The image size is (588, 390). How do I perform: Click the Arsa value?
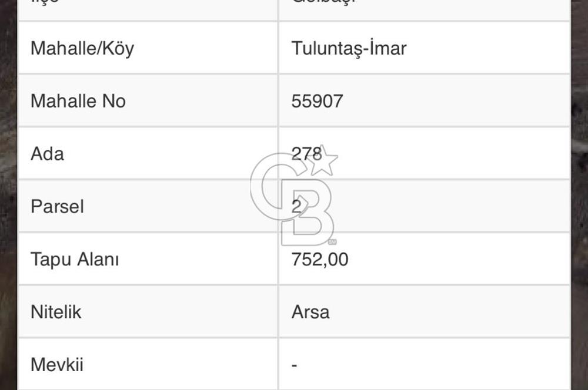click(x=310, y=312)
